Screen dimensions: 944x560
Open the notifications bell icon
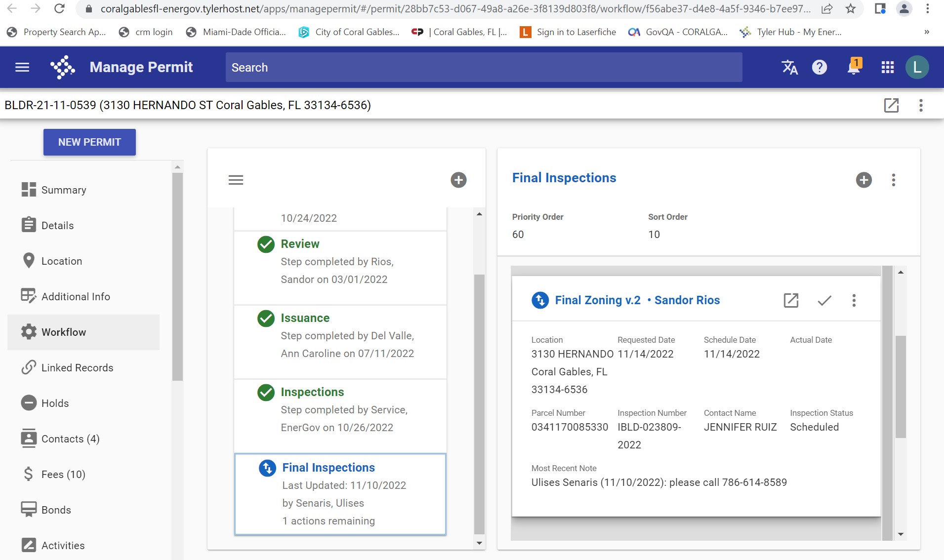pos(854,67)
